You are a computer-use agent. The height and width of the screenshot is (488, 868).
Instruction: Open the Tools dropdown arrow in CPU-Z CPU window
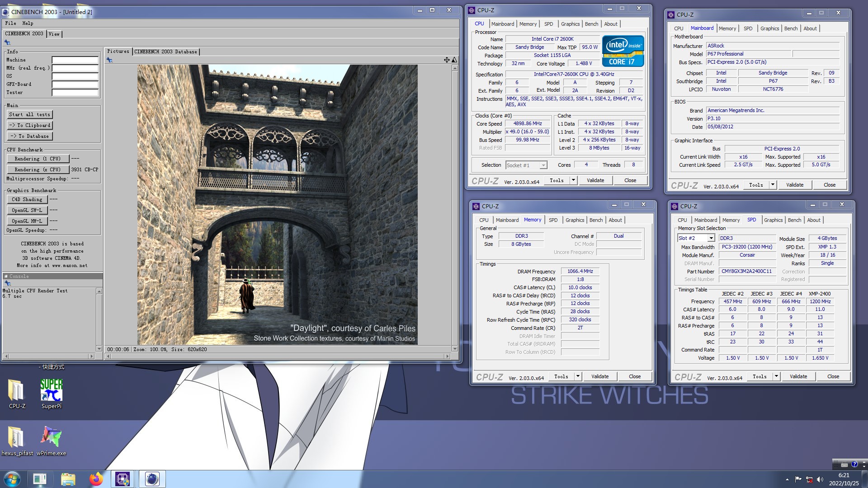coord(573,180)
